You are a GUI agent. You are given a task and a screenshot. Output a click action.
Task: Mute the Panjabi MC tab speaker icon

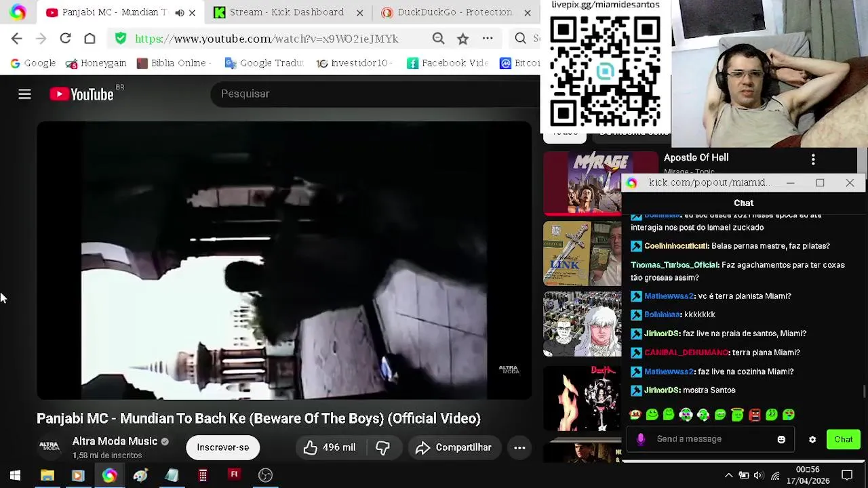[x=179, y=12]
